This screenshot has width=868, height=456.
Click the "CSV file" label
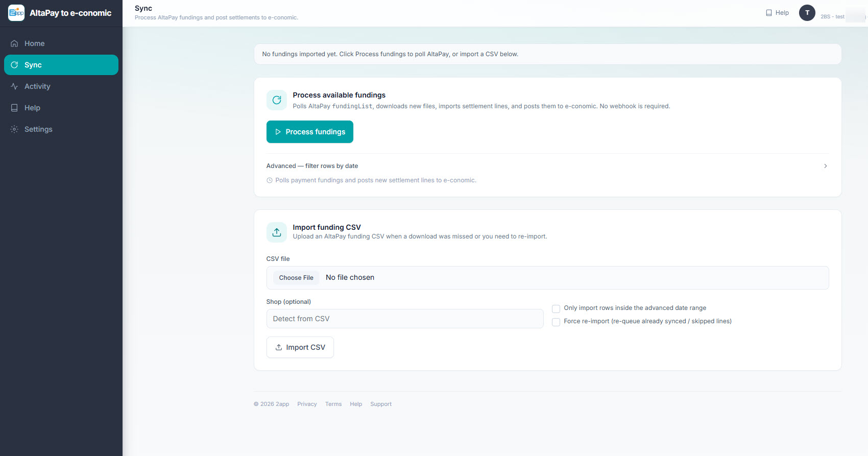coord(278,259)
